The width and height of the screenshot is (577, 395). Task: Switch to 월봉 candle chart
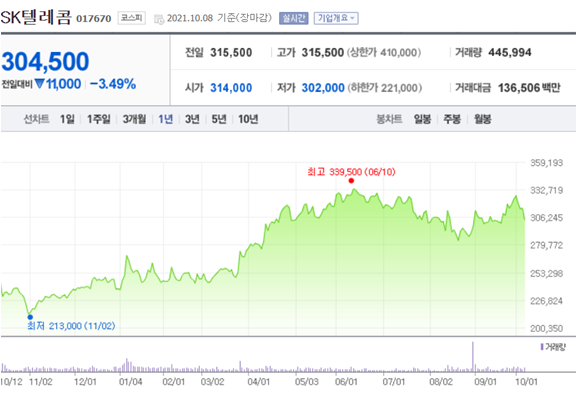[x=482, y=119]
